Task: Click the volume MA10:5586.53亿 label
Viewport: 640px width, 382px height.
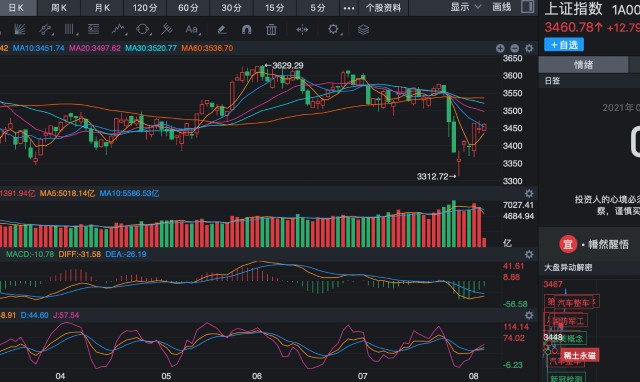Action: tap(129, 193)
